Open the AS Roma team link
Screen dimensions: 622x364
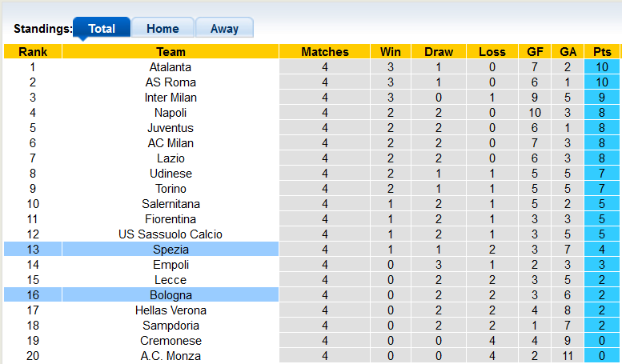point(171,82)
